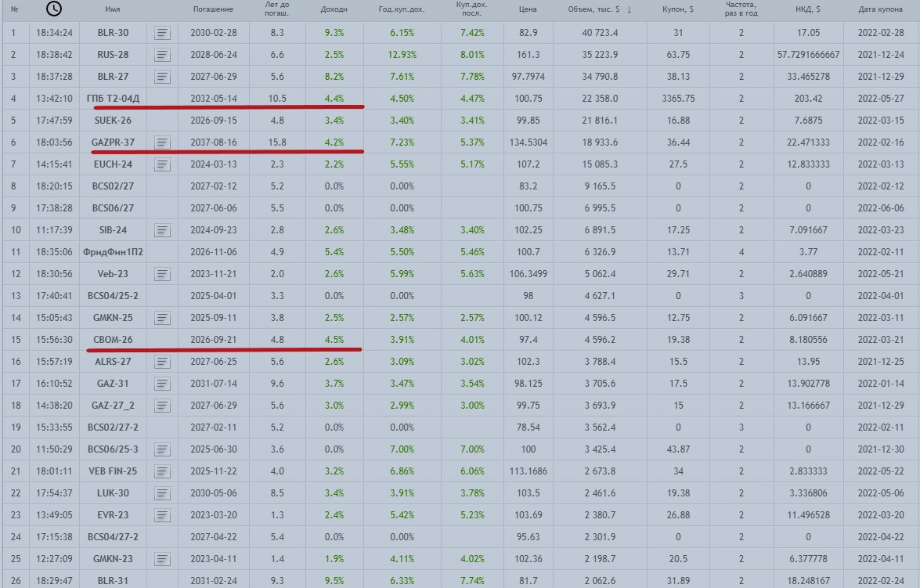920x588 pixels.
Task: Sort by Частота, раз в год header
Action: coord(741,9)
